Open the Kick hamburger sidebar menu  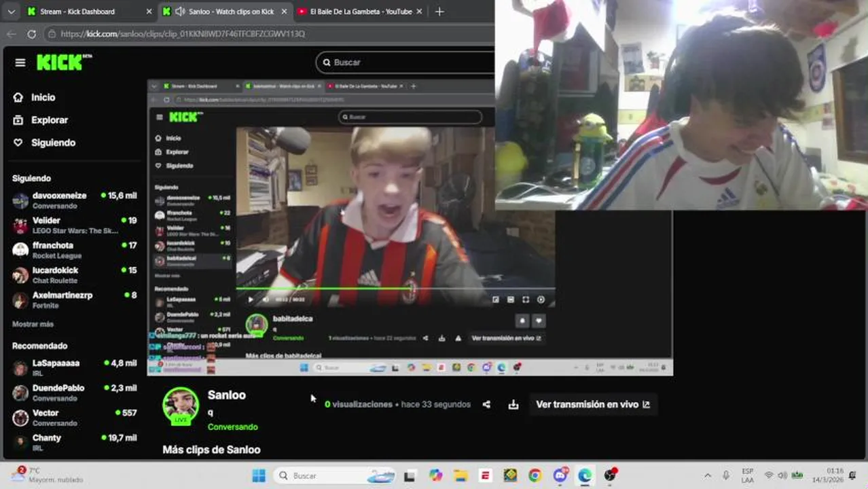[20, 62]
